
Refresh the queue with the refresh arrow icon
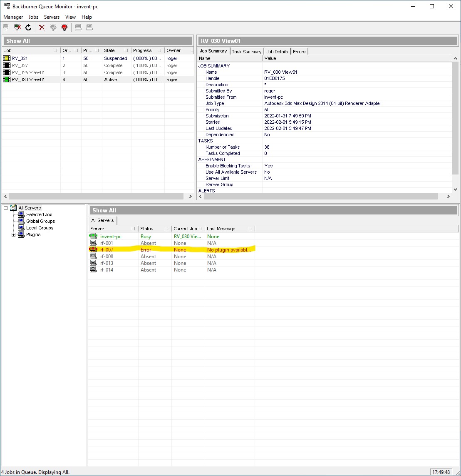[28, 27]
